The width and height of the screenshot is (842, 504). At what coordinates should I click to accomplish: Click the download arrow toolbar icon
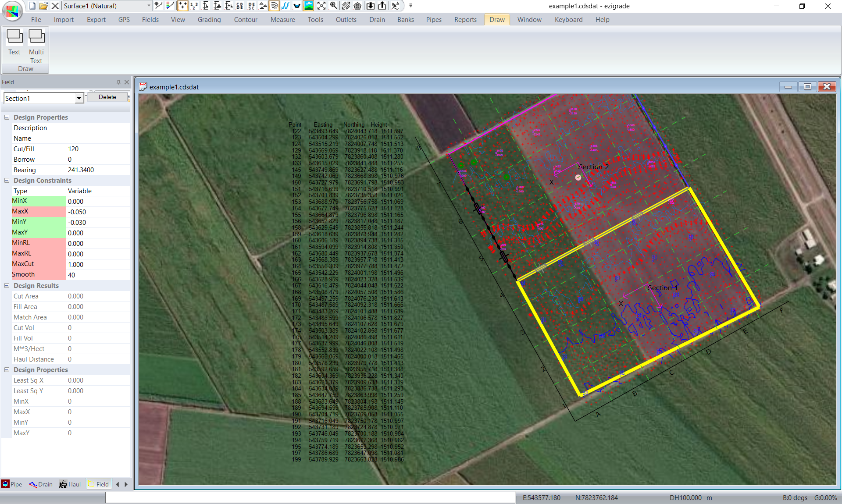tap(371, 6)
